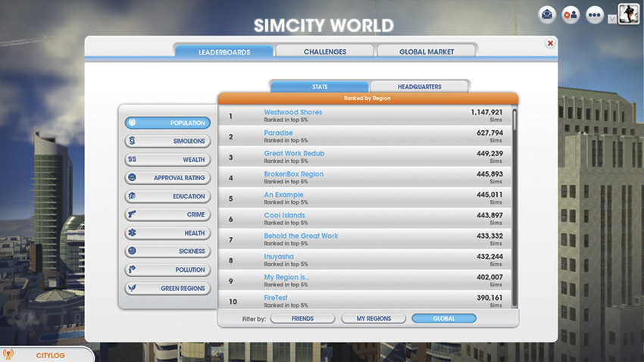Select the WEALTH leaderboard label

tap(193, 160)
